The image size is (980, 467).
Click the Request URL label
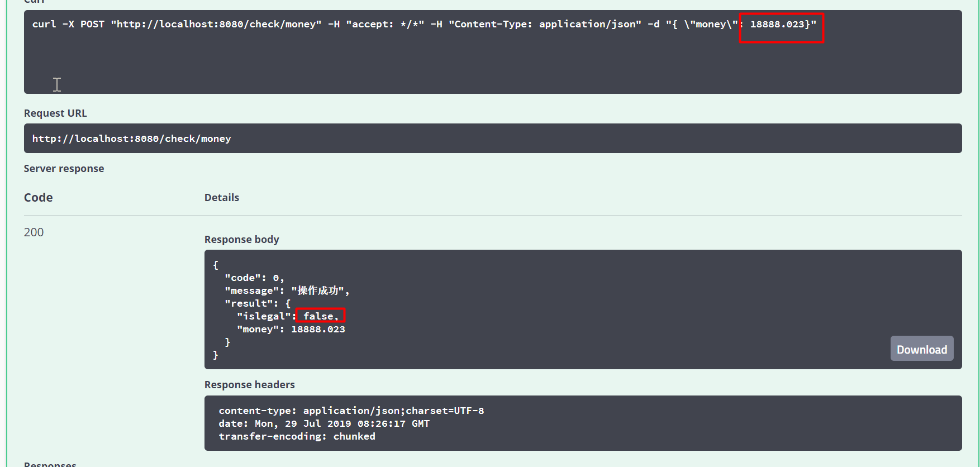(x=55, y=113)
